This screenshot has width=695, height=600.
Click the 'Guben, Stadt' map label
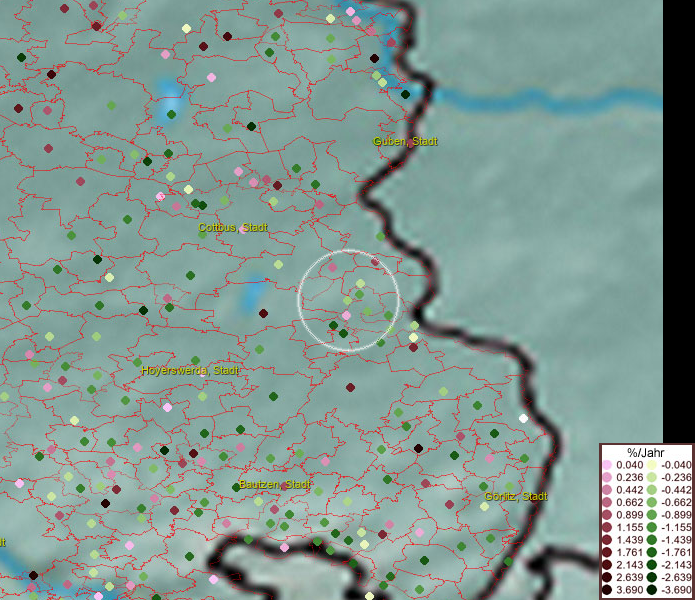click(405, 141)
